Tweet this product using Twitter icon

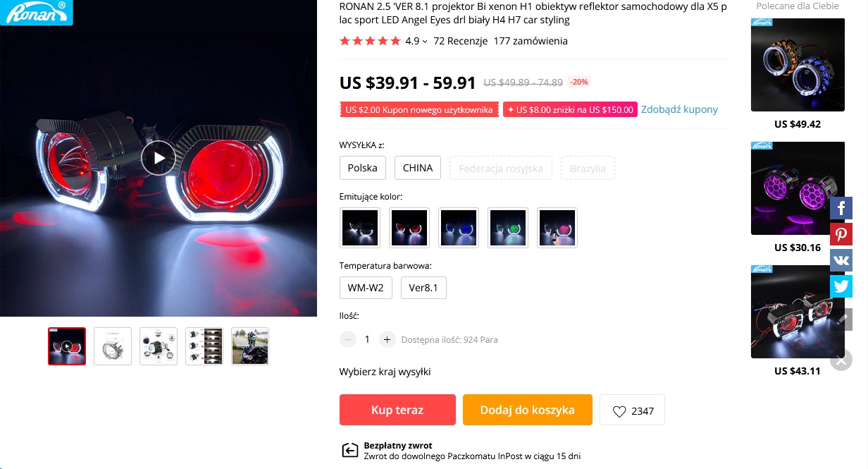(x=841, y=286)
